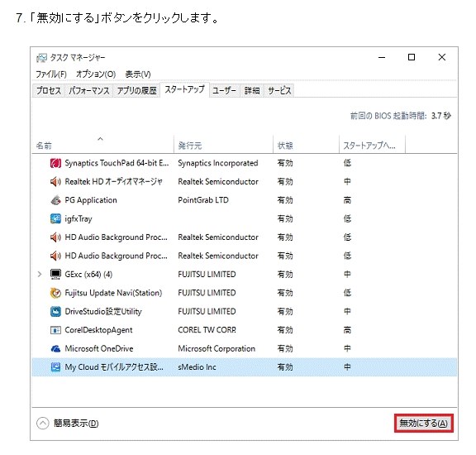The width and height of the screenshot is (476, 455).
Task: Click the 前回の BIOS 起動時間 3.7 秒 label
Action: 401,116
